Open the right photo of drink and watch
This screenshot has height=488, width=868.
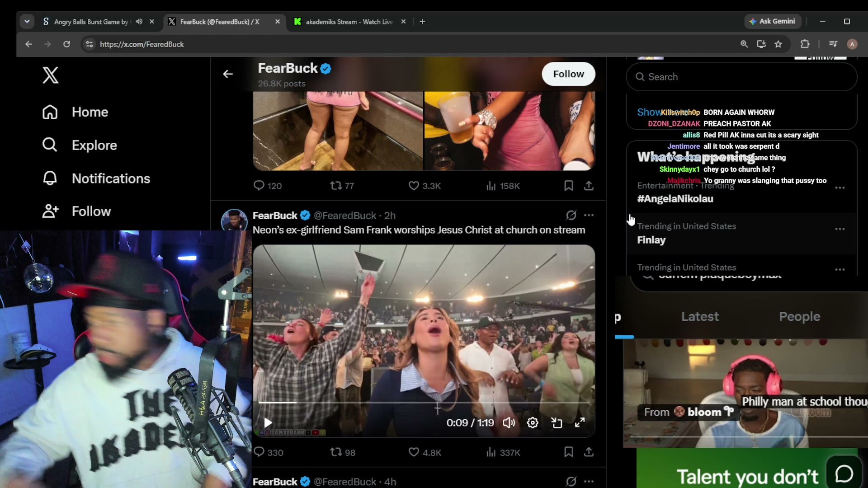click(x=509, y=131)
